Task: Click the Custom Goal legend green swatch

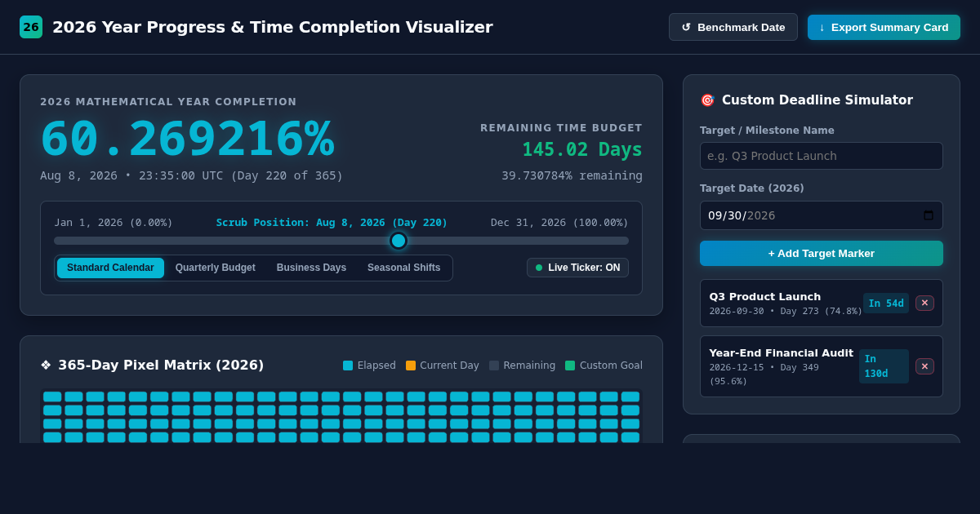Action: tap(570, 366)
